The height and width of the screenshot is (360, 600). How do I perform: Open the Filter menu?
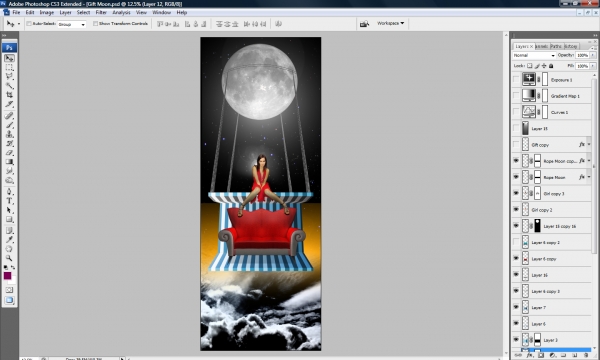pyautogui.click(x=101, y=12)
